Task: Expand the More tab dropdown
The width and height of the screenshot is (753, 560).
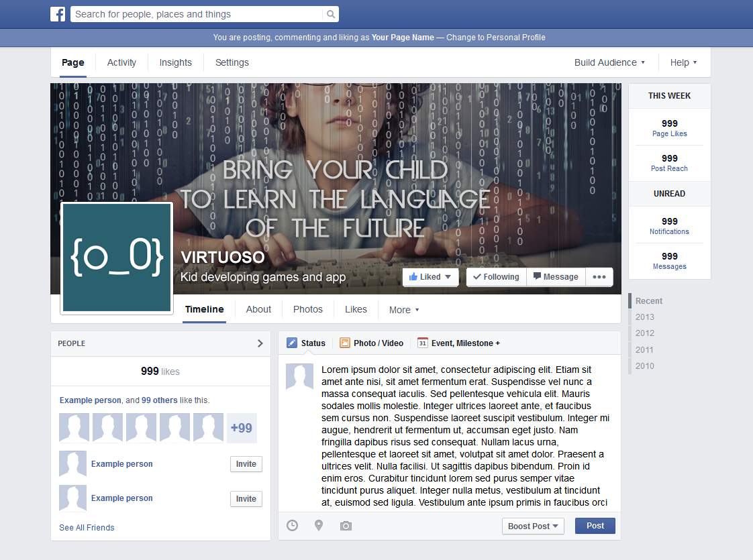Action: (x=404, y=310)
